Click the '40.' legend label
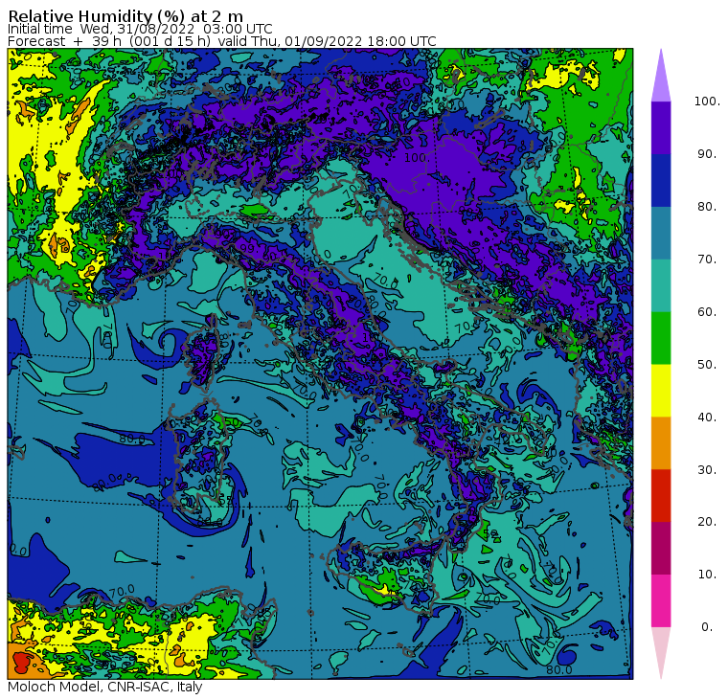Screen dimensions: 728x700 click(707, 417)
